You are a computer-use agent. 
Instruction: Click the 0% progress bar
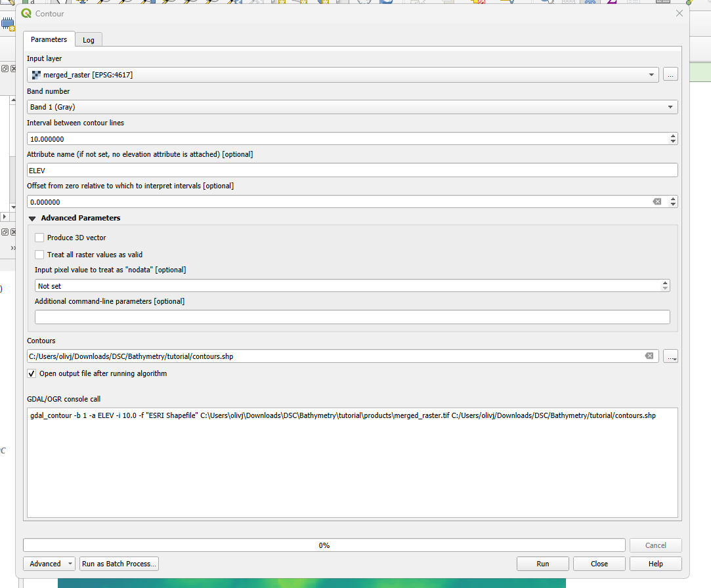(324, 545)
